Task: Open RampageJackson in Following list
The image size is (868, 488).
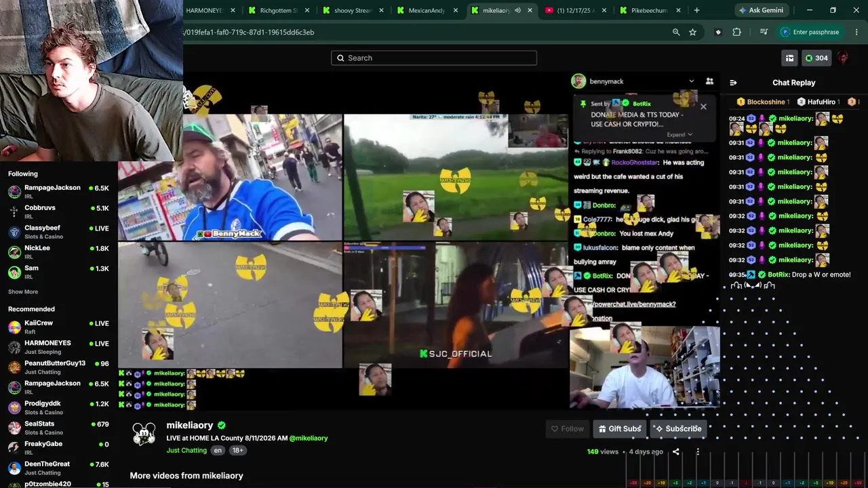Action: coord(58,191)
